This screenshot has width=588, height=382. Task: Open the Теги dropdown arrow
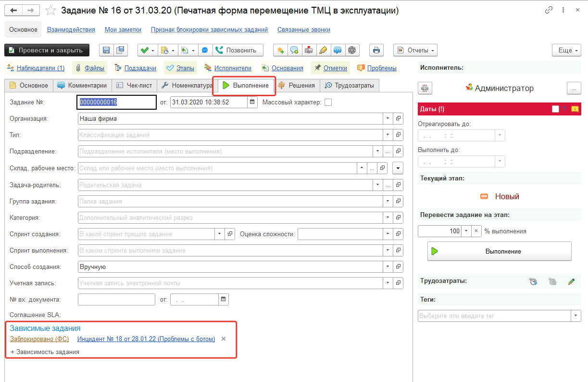point(575,316)
